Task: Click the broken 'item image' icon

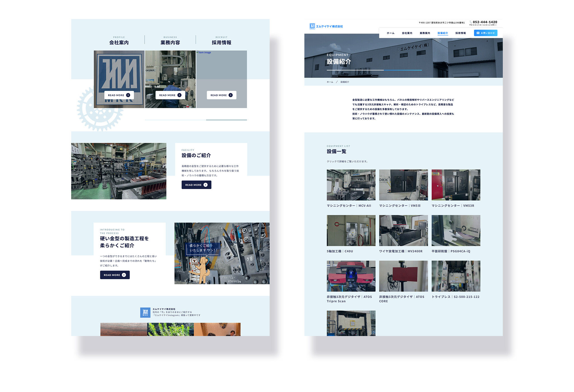Action: point(198,52)
